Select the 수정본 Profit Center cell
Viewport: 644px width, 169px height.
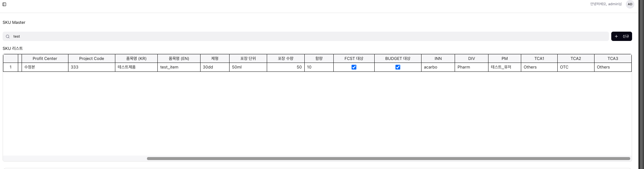click(45, 67)
